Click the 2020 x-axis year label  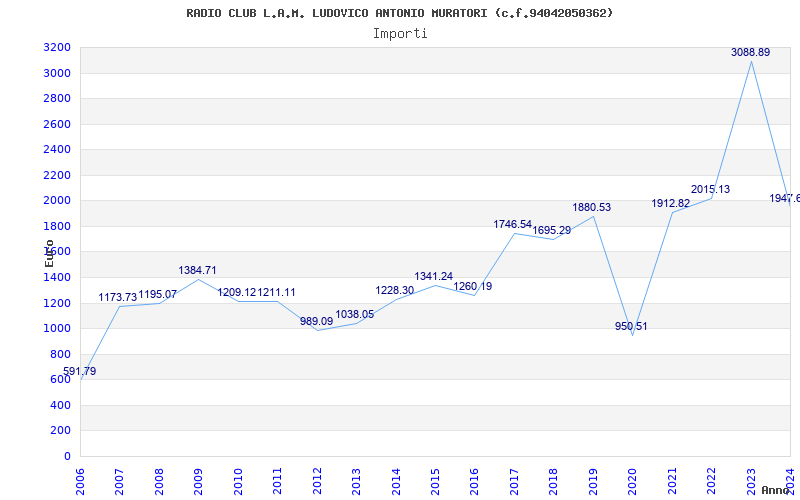(x=633, y=481)
